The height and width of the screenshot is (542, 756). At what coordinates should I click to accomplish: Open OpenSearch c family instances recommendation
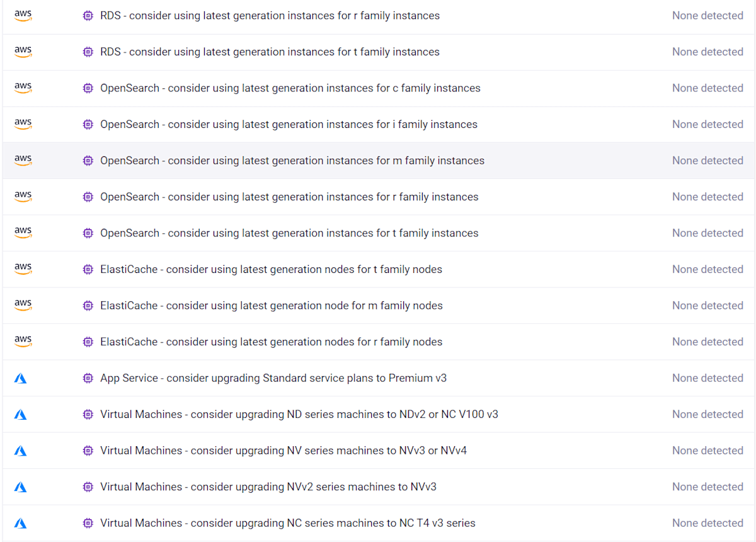pyautogui.click(x=290, y=88)
